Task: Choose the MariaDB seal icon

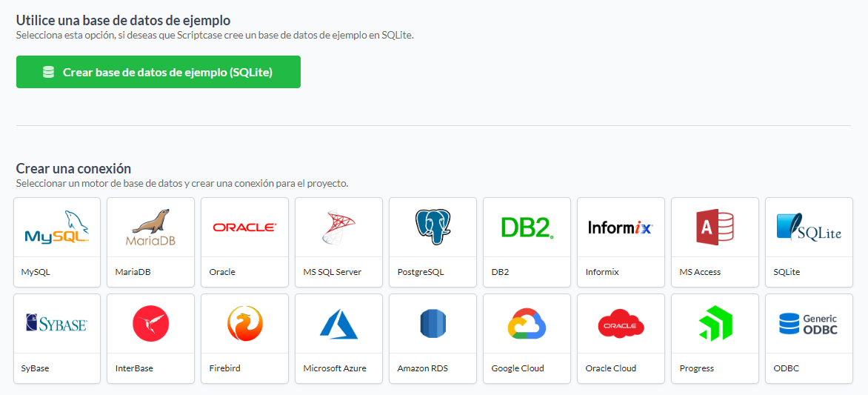Action: (150, 228)
